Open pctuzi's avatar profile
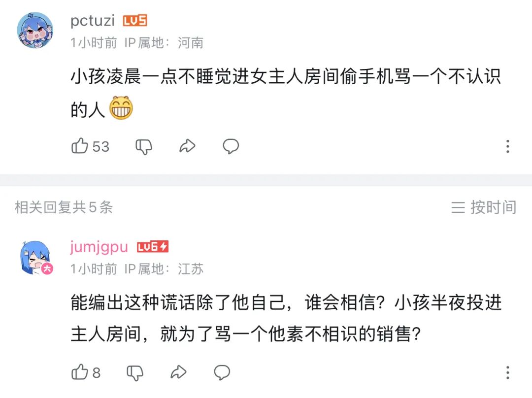 pos(35,30)
